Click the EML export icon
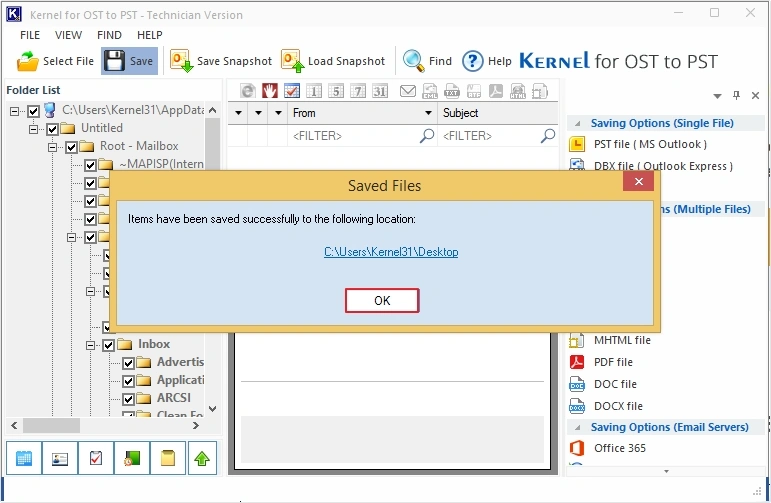Screen dimensions: 771x503 coord(430,91)
